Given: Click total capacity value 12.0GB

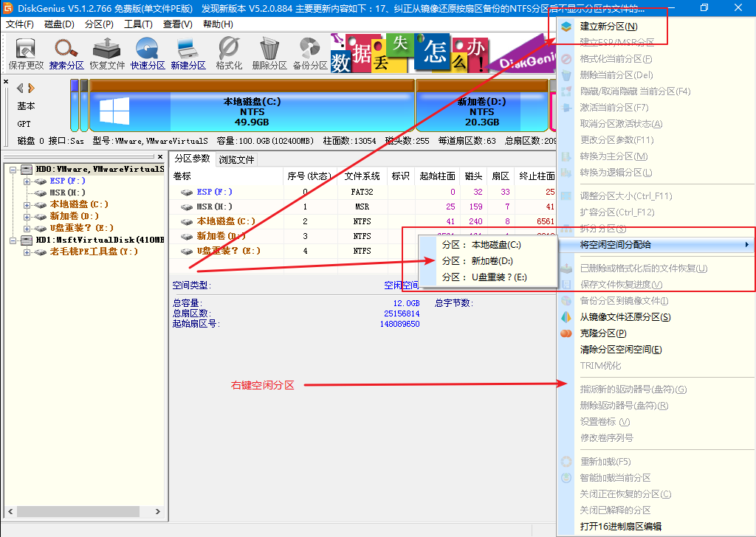Looking at the screenshot, I should 407,303.
